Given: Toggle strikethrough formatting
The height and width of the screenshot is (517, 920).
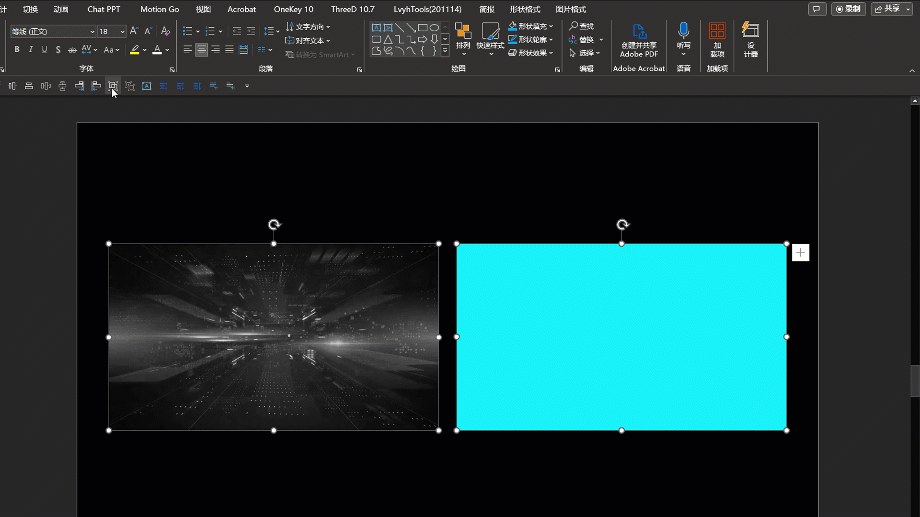Looking at the screenshot, I should coord(72,50).
